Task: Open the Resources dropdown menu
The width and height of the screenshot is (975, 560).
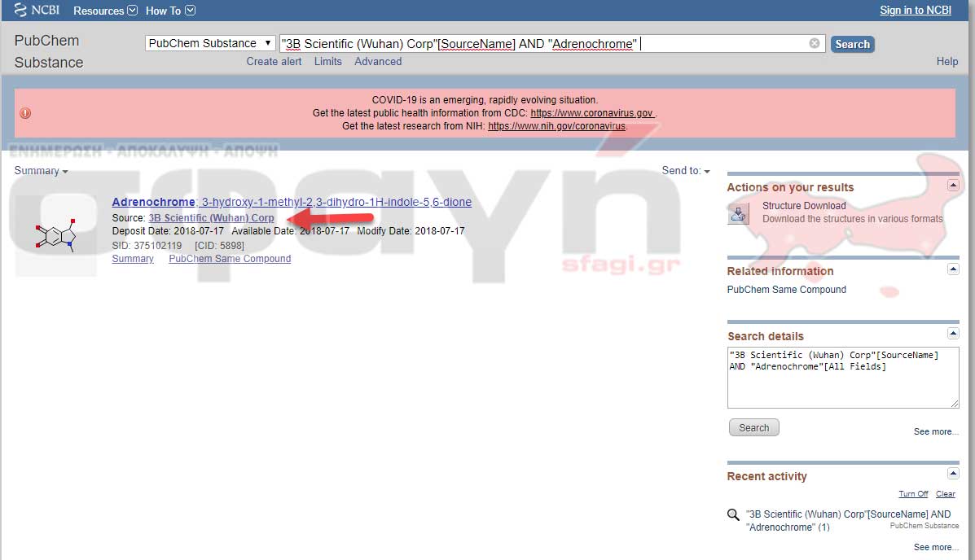Action: pyautogui.click(x=105, y=11)
